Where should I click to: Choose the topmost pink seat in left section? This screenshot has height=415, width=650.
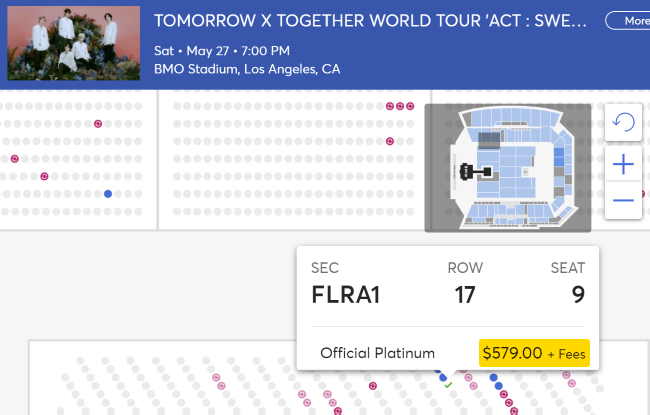tap(98, 124)
